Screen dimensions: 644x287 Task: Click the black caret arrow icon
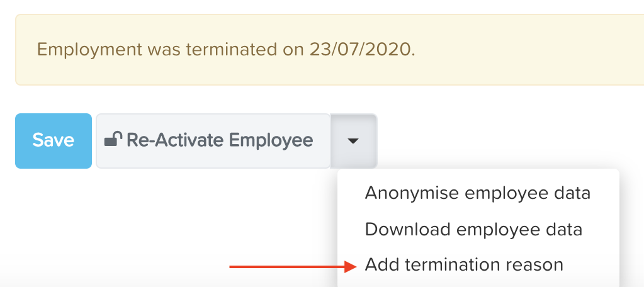pos(353,141)
